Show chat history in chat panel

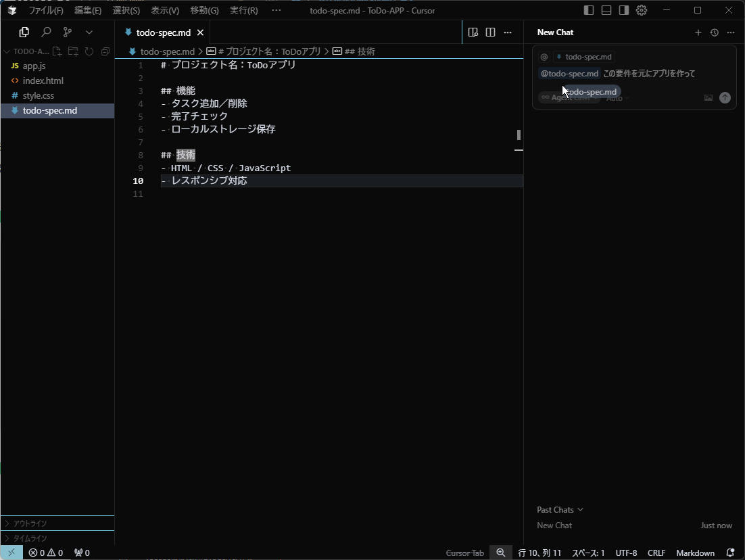715,32
